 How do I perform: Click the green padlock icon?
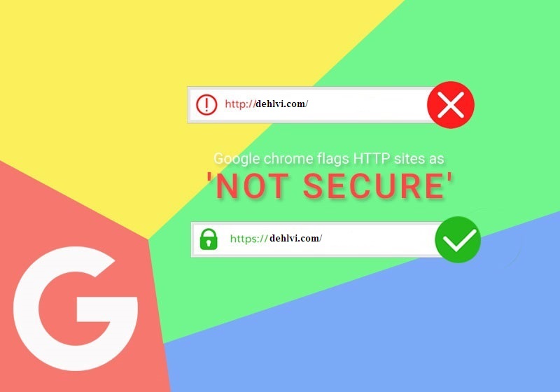coord(209,239)
